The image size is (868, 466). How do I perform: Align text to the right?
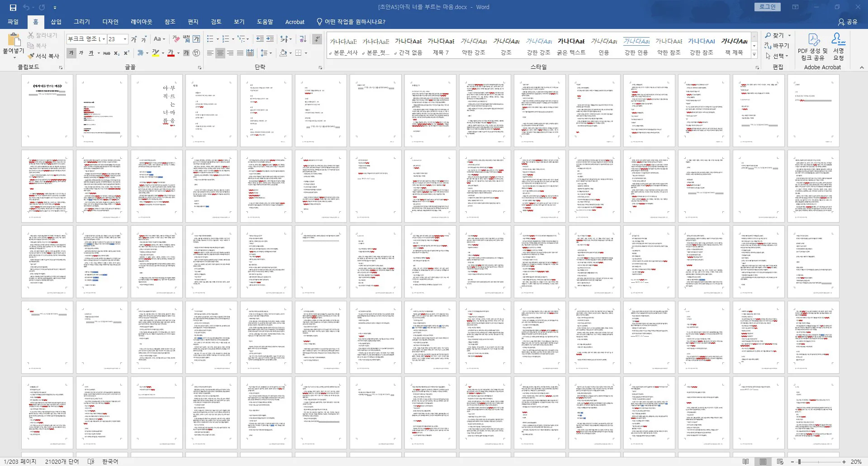click(x=230, y=53)
